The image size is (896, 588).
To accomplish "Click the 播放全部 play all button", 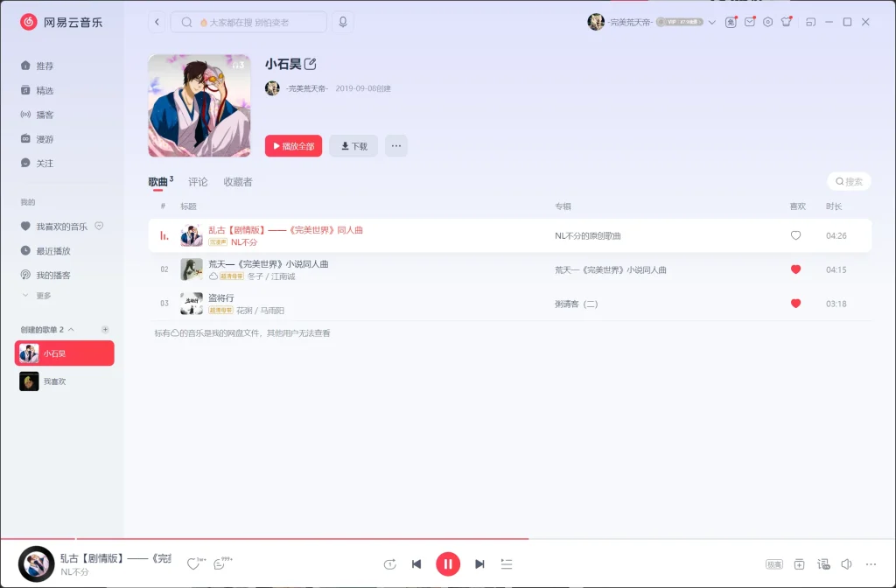I will 292,146.
